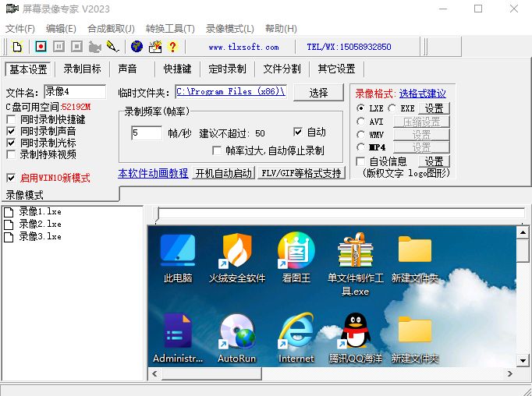Click the pause recording toolbar icon
The height and width of the screenshot is (396, 532).
coord(59,47)
